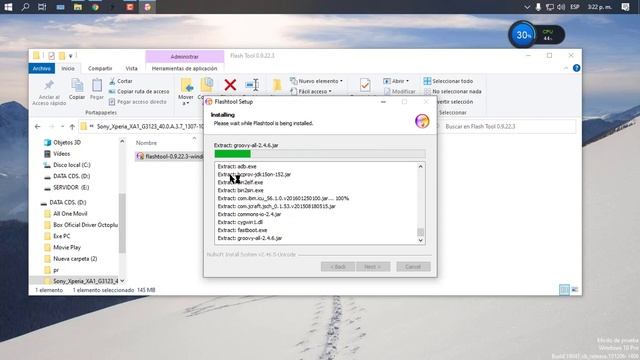The image size is (640, 360).
Task: Switch to the Vista ribbon tab
Action: [131, 69]
